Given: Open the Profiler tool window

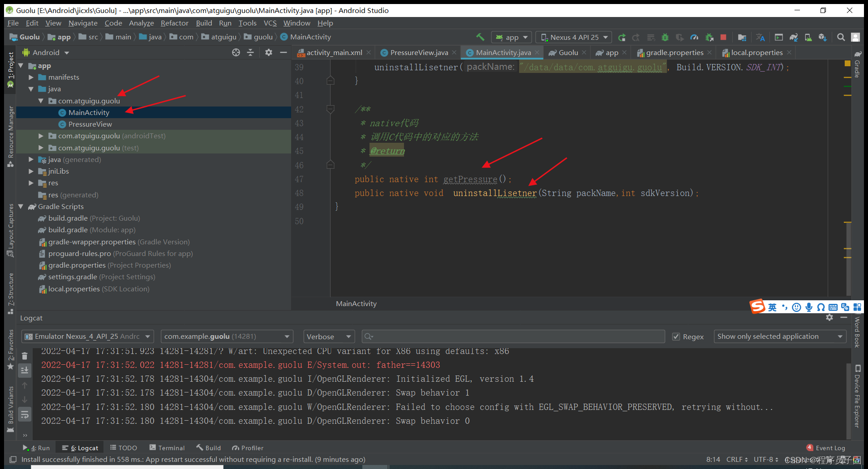Looking at the screenshot, I should coord(248,448).
